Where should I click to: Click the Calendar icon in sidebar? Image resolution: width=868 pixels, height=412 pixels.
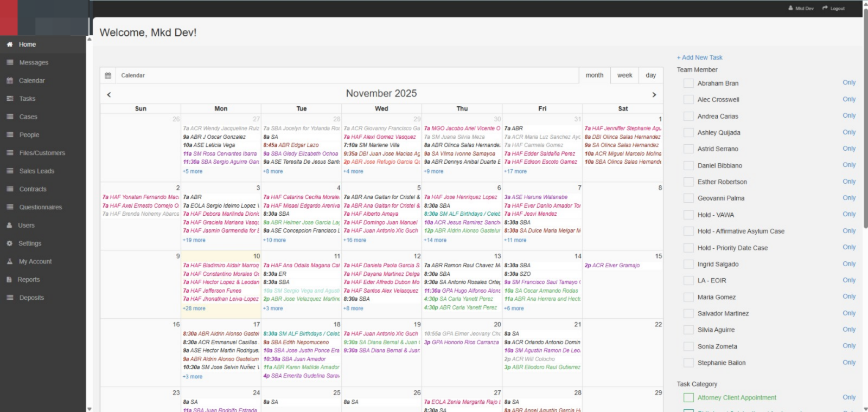[x=10, y=81]
